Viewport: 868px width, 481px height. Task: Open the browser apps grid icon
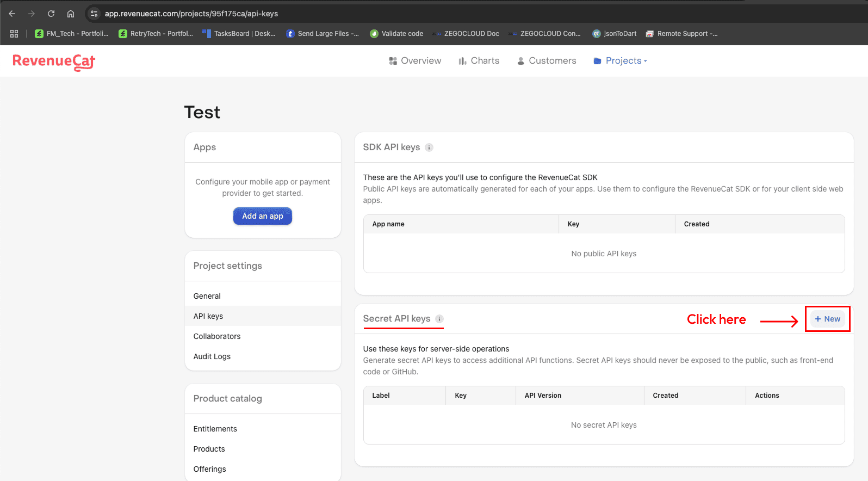(14, 34)
